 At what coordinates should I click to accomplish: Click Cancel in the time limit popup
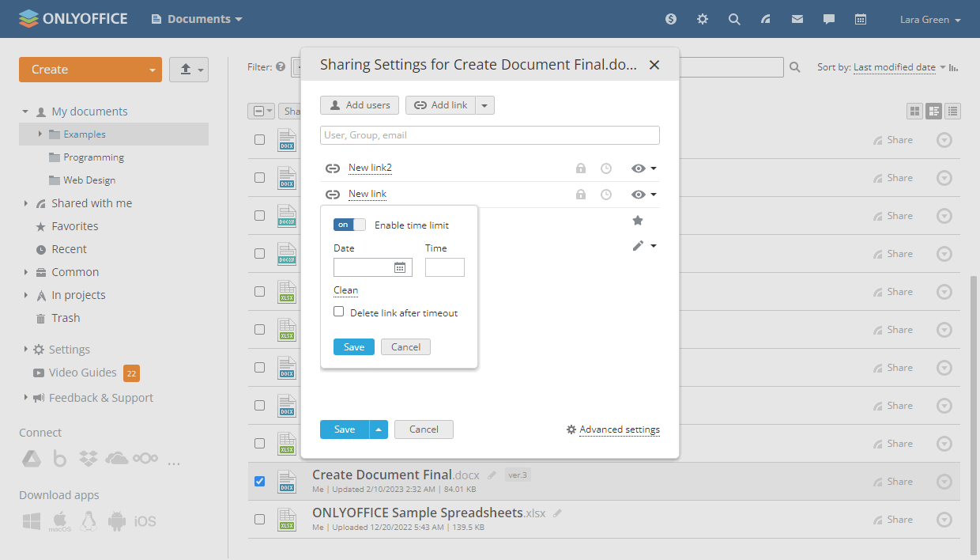(x=405, y=346)
